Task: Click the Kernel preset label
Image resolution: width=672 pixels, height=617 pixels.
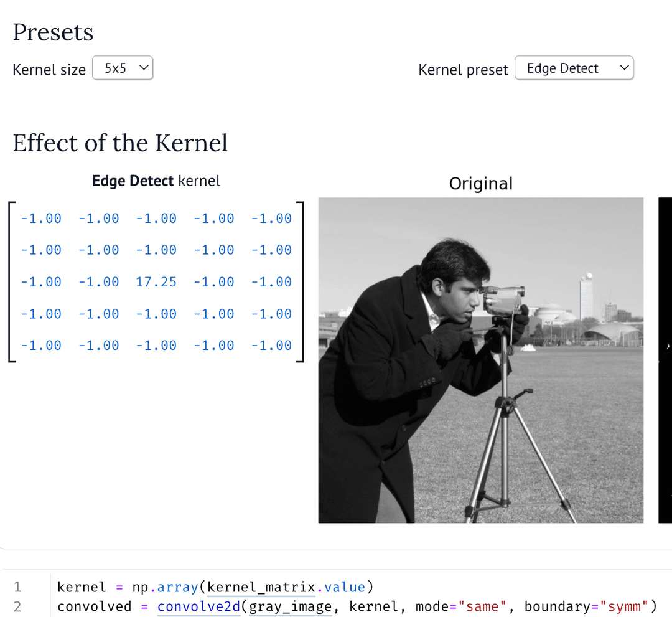Action: pyautogui.click(x=463, y=70)
